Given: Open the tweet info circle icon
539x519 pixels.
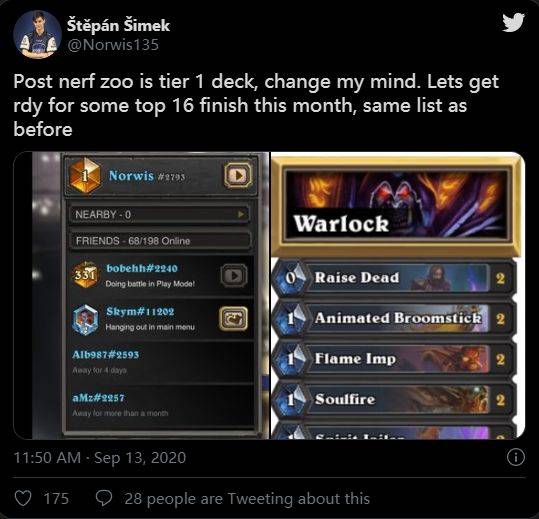Looking at the screenshot, I should 516,457.
